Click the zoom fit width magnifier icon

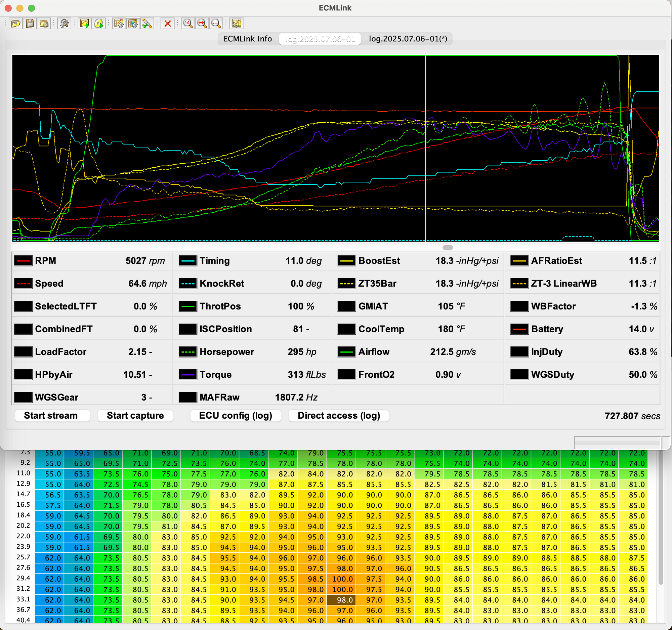(202, 24)
